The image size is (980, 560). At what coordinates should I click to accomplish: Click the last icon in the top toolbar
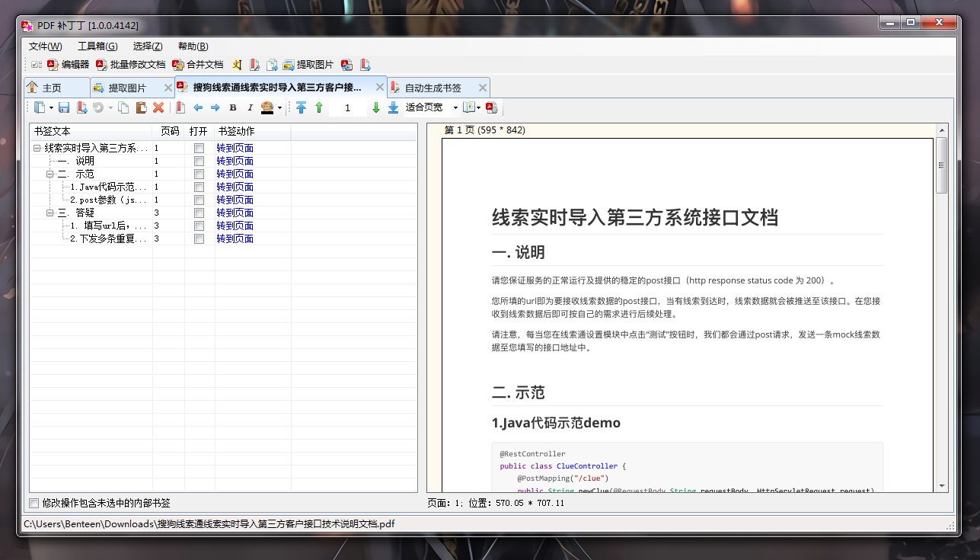[x=366, y=65]
